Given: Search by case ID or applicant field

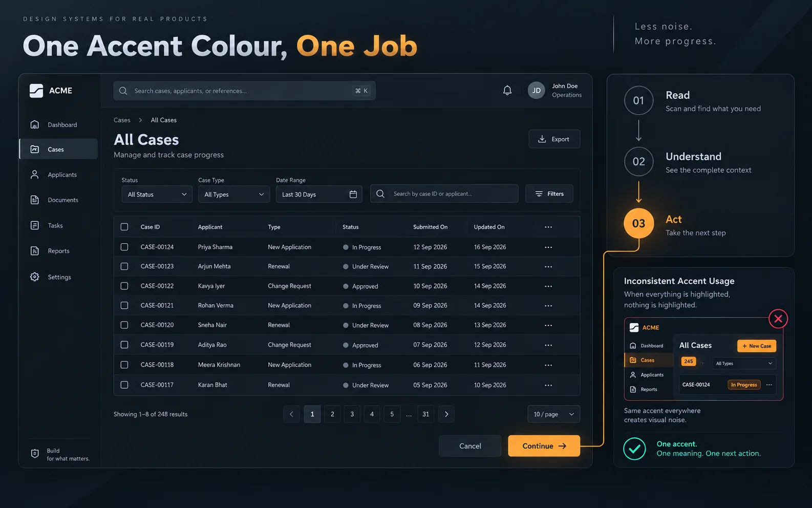Looking at the screenshot, I should (x=444, y=194).
